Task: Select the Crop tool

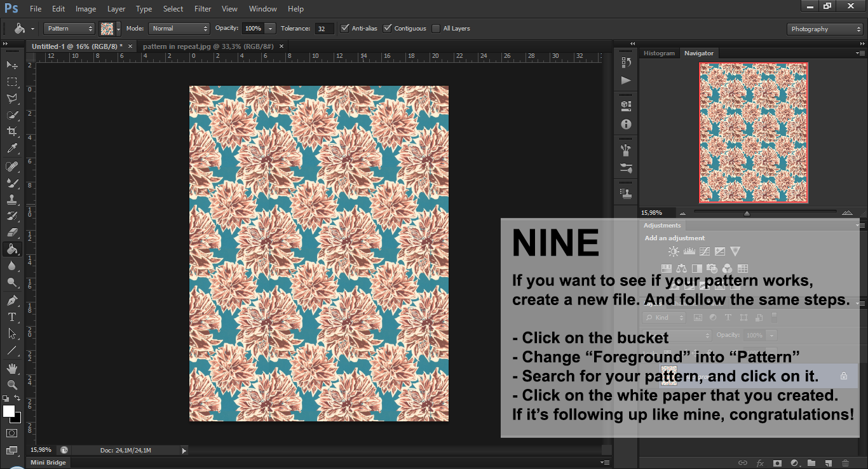Action: click(11, 132)
